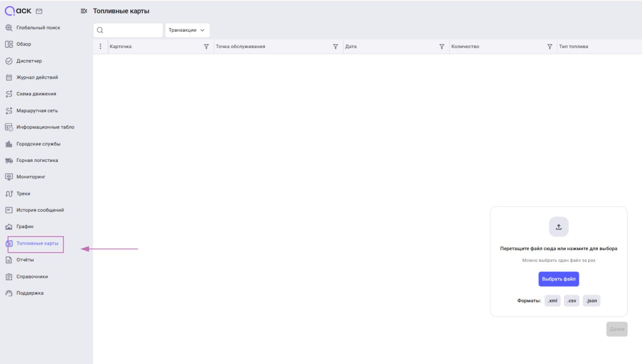Viewport: 642px width, 364px height.
Task: Click the Треки track icon
Action: coord(9,194)
